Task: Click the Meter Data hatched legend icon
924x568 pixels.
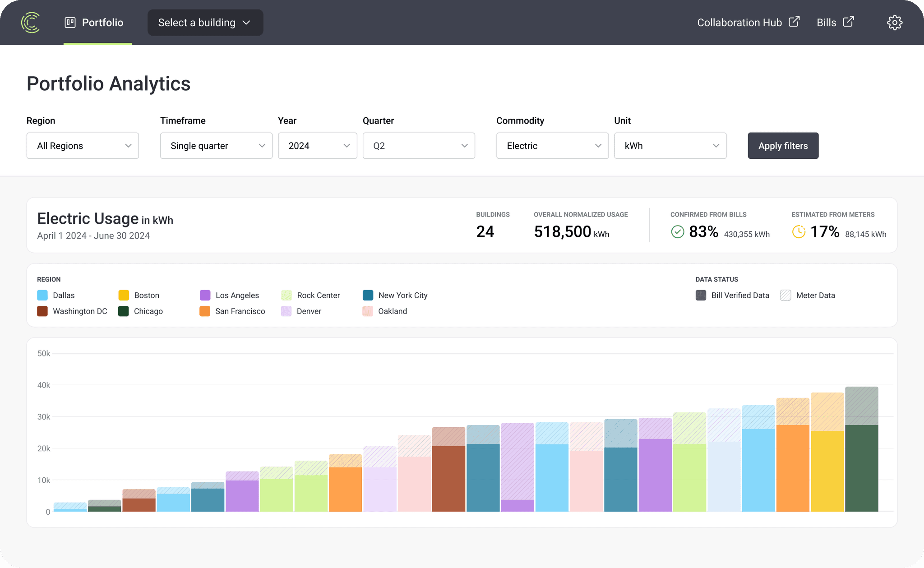Action: [785, 296]
